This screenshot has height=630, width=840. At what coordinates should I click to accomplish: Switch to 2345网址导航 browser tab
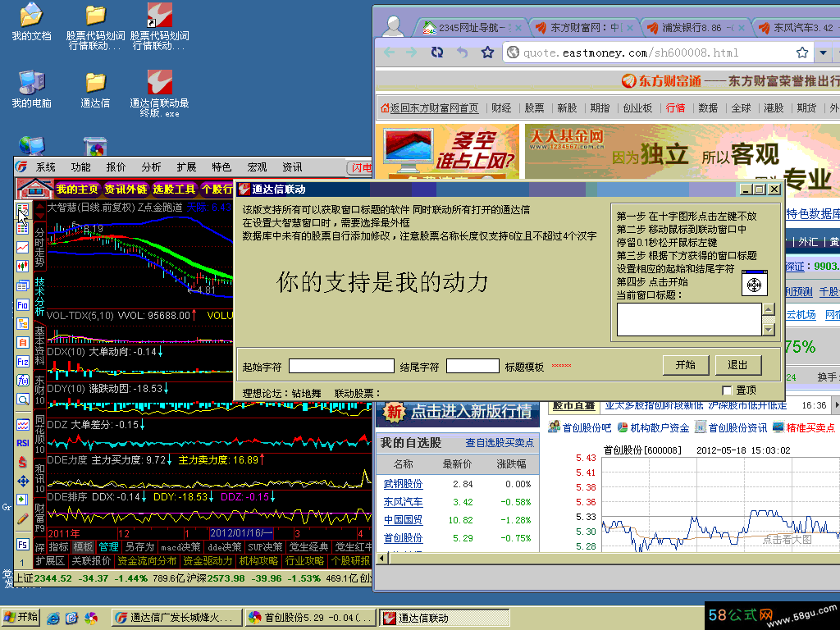tap(472, 27)
